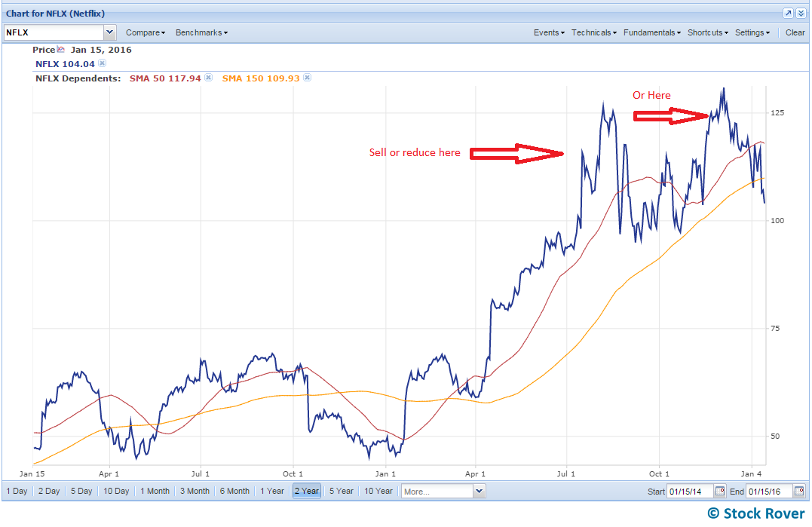The image size is (812, 527).
Task: Open the Events menu
Action: point(549,32)
